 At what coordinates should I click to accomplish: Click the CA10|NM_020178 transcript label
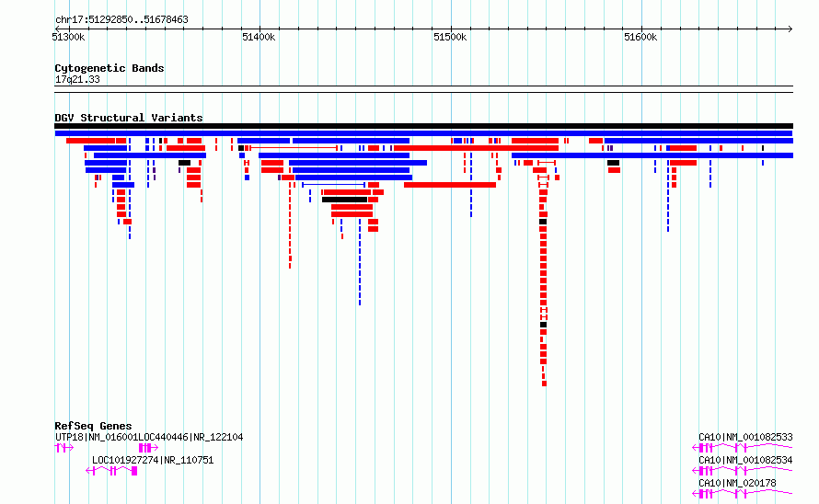[x=737, y=483]
